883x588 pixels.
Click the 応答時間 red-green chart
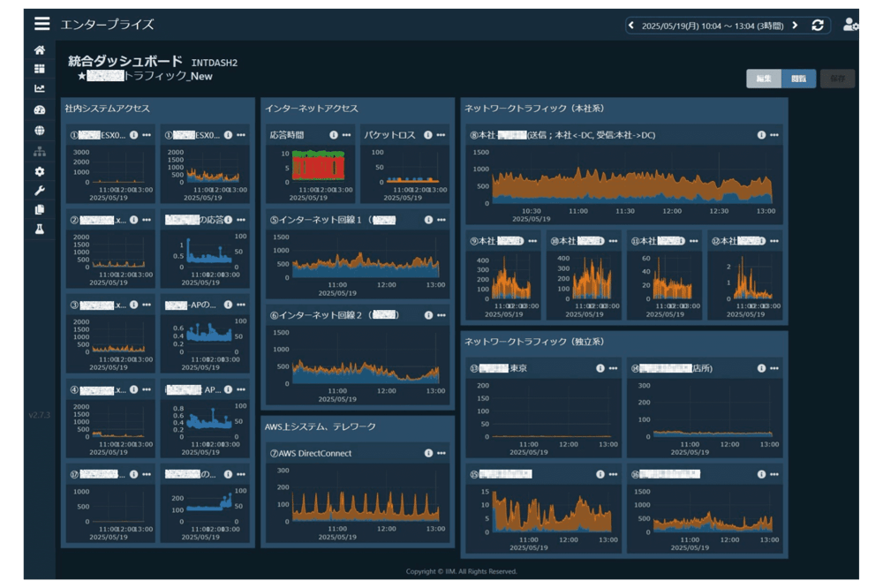(x=318, y=167)
